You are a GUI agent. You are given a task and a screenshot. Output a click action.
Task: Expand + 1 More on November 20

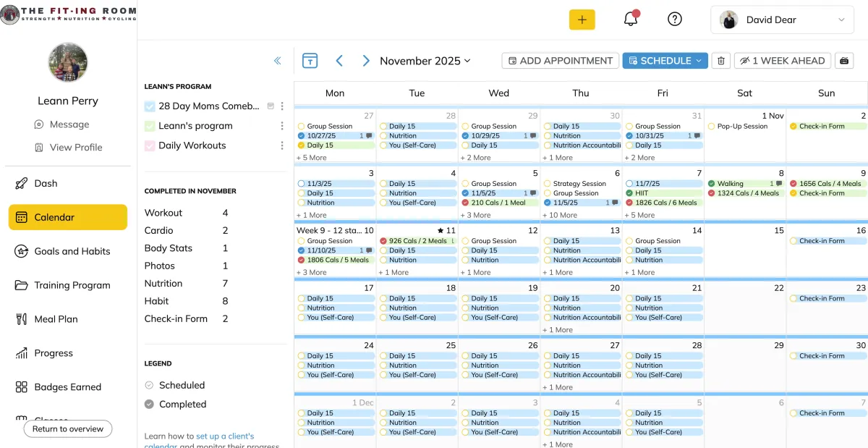point(558,330)
